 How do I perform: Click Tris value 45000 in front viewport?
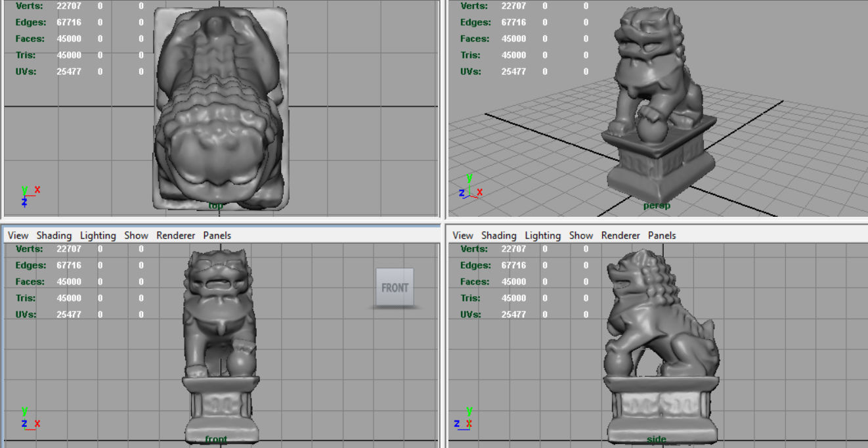(x=69, y=298)
